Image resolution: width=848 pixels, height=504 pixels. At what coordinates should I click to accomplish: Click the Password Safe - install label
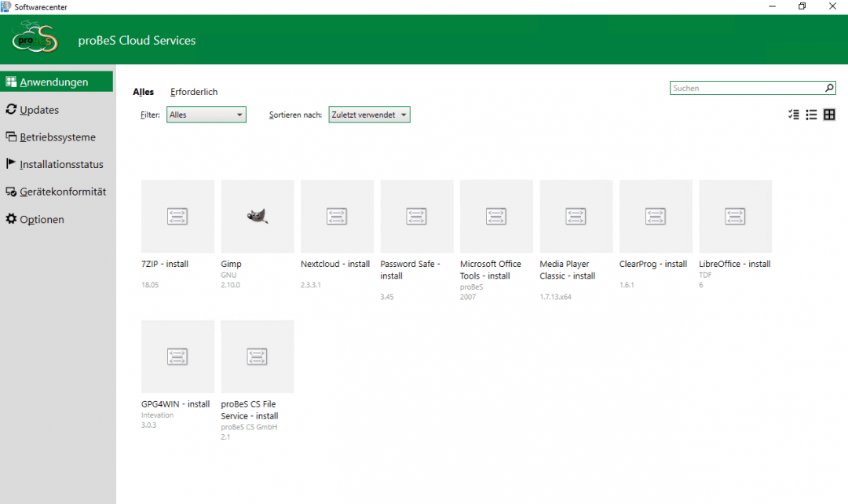click(410, 270)
